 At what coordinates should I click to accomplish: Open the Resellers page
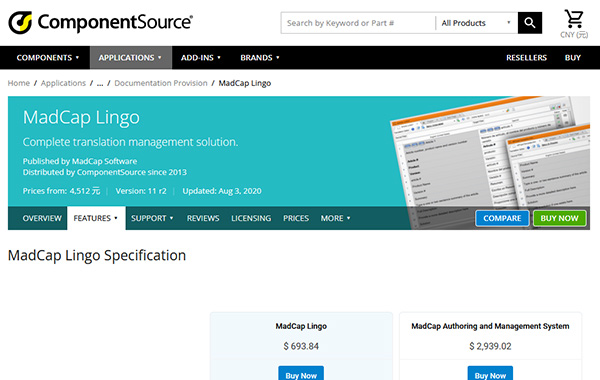(x=526, y=58)
